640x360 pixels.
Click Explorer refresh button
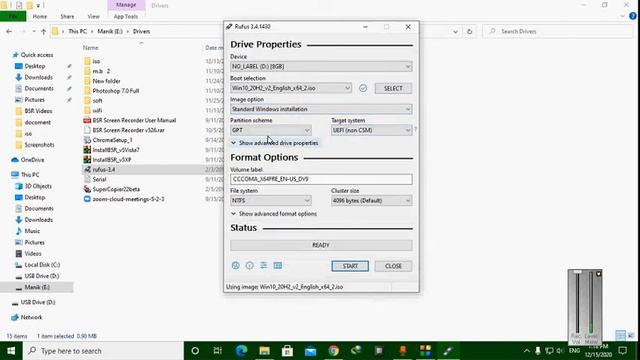pos(469,31)
